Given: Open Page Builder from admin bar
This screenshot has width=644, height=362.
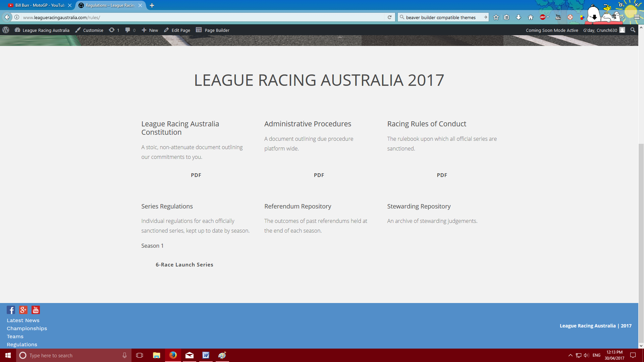Looking at the screenshot, I should (213, 30).
